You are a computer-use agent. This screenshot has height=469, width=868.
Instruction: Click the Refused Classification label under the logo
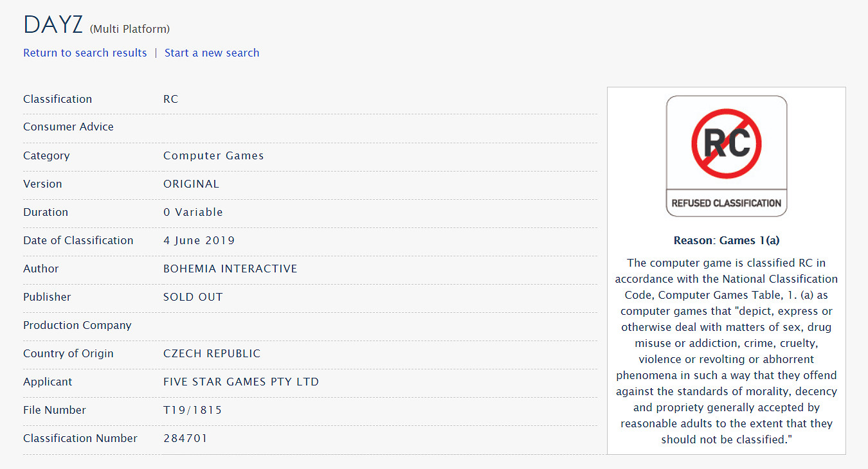tap(726, 203)
